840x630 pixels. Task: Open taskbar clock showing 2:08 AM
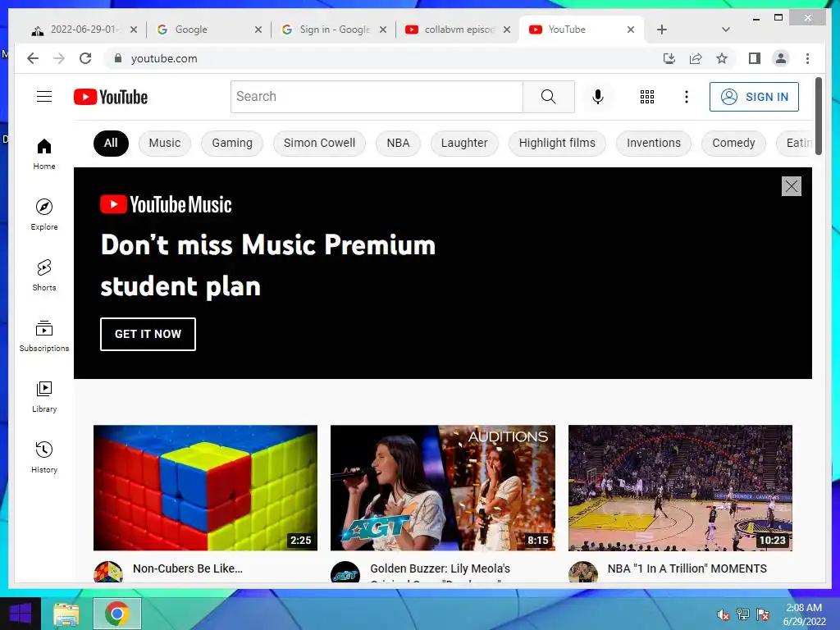click(804, 614)
